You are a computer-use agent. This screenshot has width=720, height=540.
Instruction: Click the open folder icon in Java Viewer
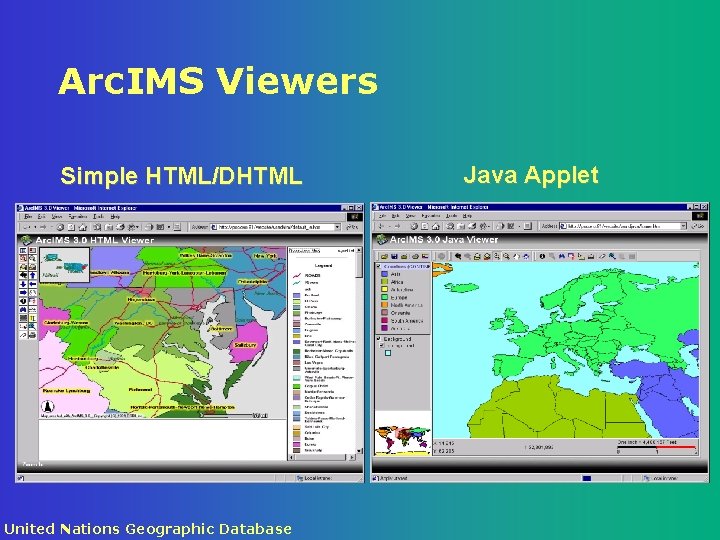[384, 256]
